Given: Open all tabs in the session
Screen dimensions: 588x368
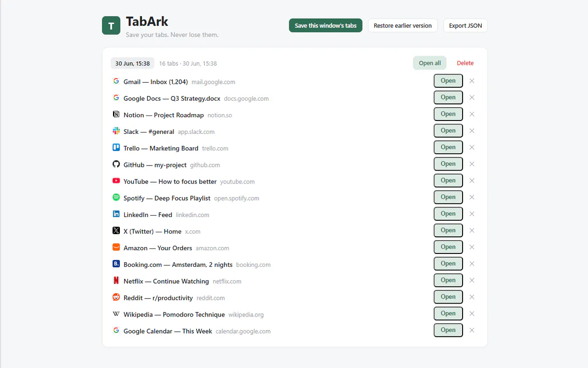Looking at the screenshot, I should coord(430,63).
